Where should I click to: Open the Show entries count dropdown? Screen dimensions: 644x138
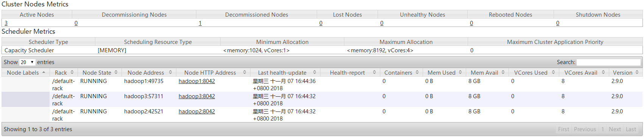(27, 62)
